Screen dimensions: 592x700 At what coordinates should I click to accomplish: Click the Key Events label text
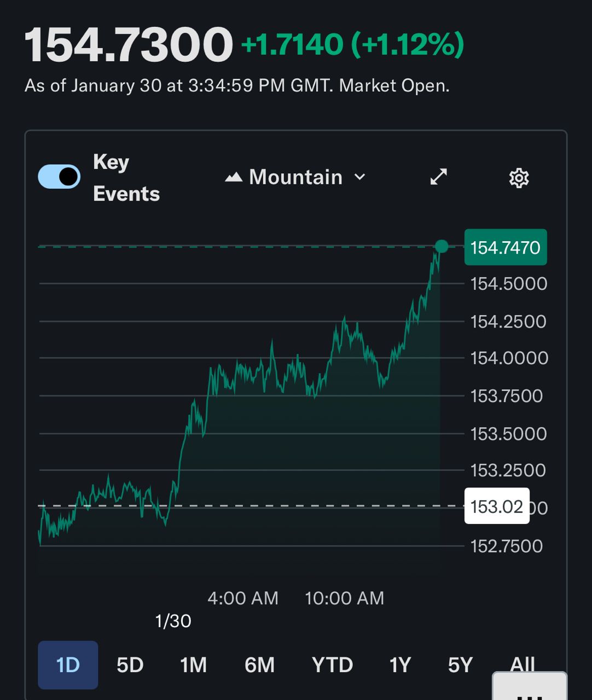(126, 178)
